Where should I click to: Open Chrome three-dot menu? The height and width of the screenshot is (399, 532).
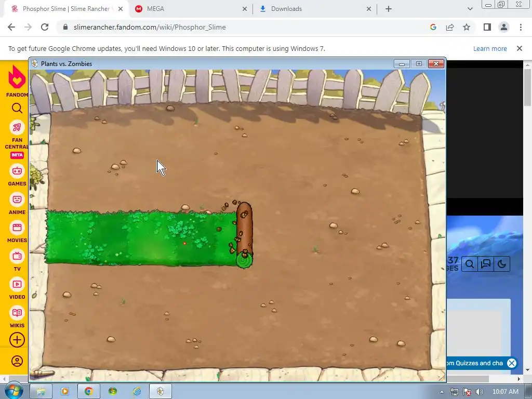(x=521, y=27)
